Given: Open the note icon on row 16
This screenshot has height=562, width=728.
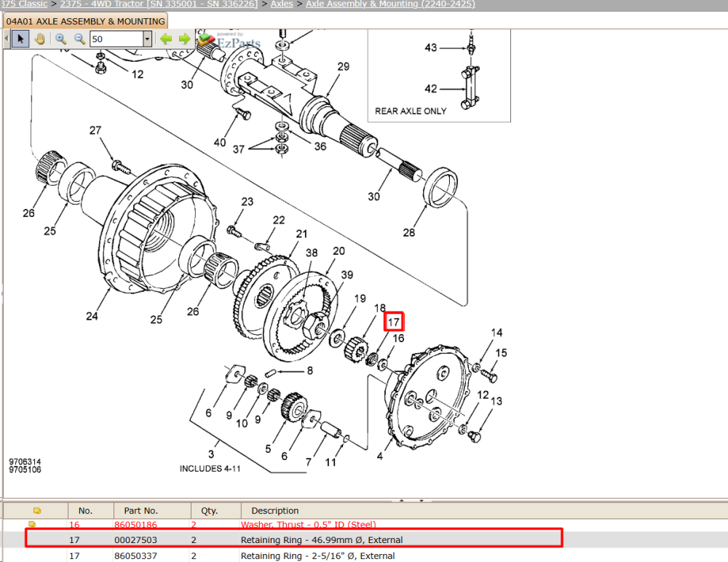Looking at the screenshot, I should pyautogui.click(x=32, y=524).
